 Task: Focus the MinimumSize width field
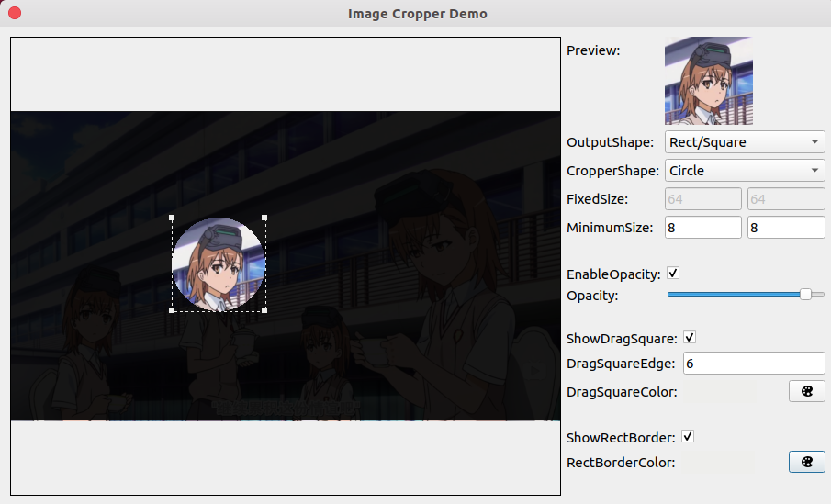click(x=702, y=228)
